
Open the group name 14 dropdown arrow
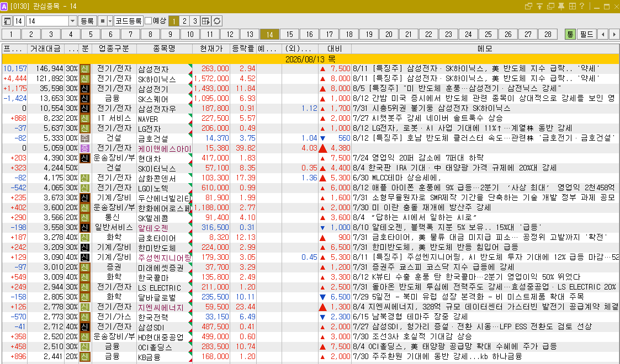[x=72, y=21]
